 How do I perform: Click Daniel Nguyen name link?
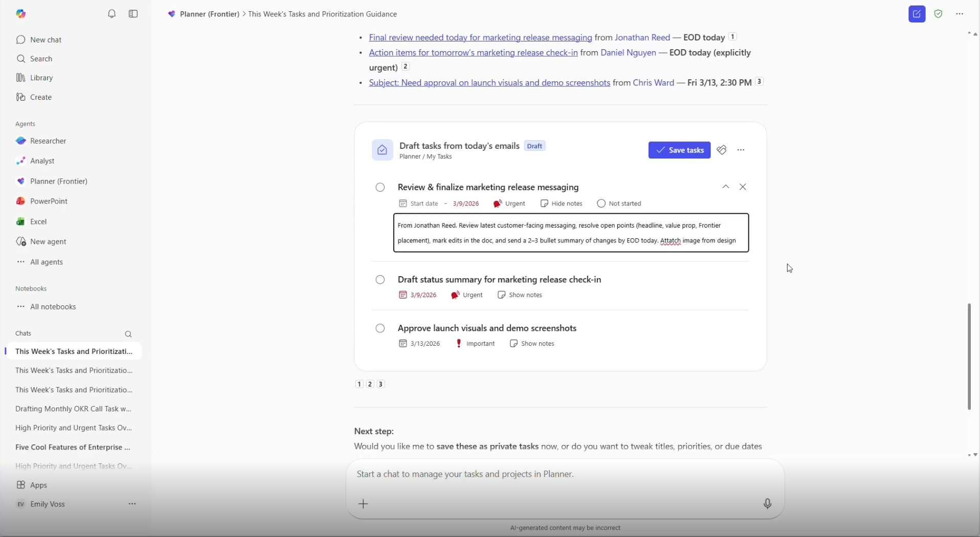[x=628, y=53]
